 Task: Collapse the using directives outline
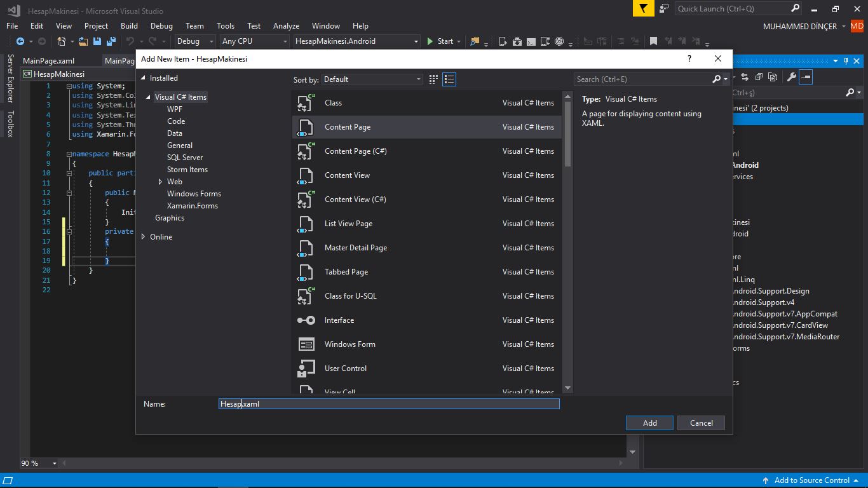pyautogui.click(x=69, y=86)
